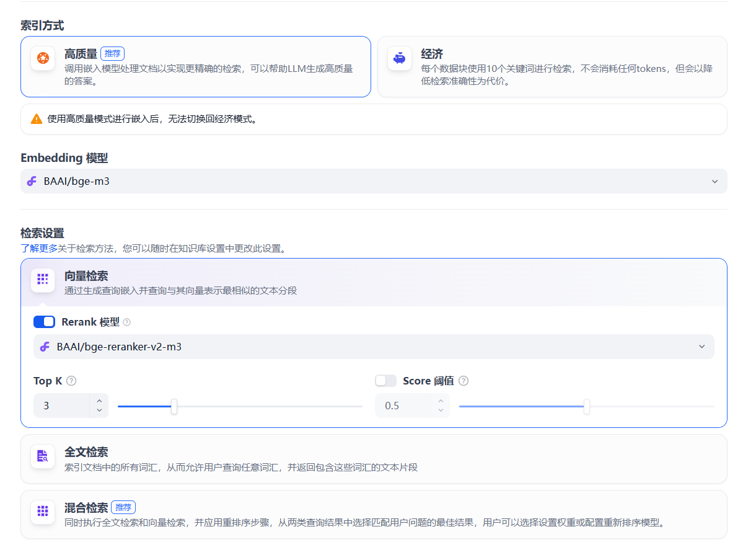Click the Full-Text Search document icon
756x555 pixels.
coord(43,456)
